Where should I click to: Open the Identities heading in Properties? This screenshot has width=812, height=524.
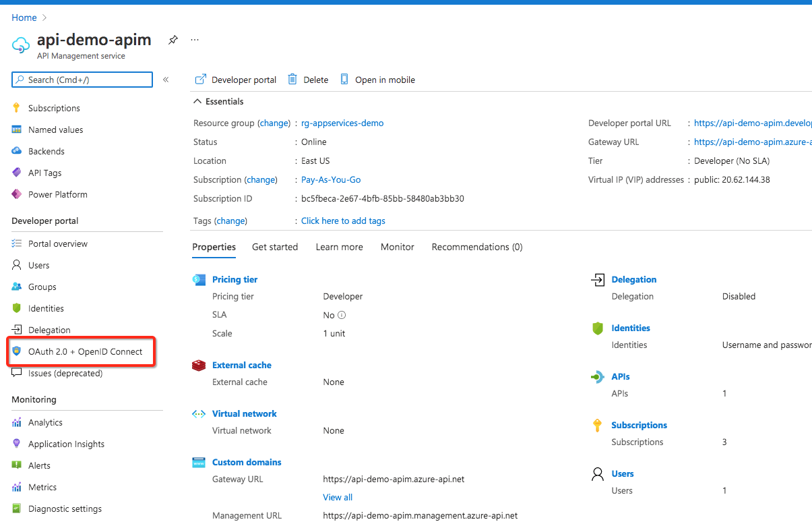coord(631,328)
